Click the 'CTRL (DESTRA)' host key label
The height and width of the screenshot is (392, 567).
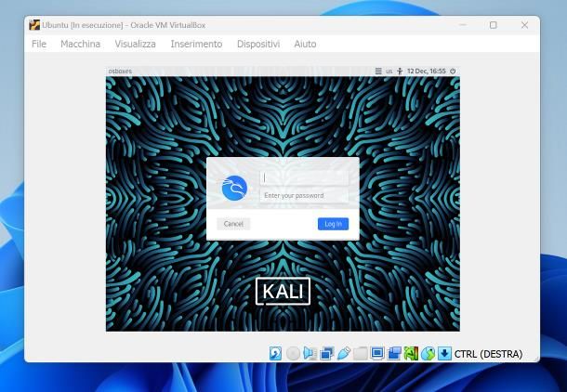488,354
